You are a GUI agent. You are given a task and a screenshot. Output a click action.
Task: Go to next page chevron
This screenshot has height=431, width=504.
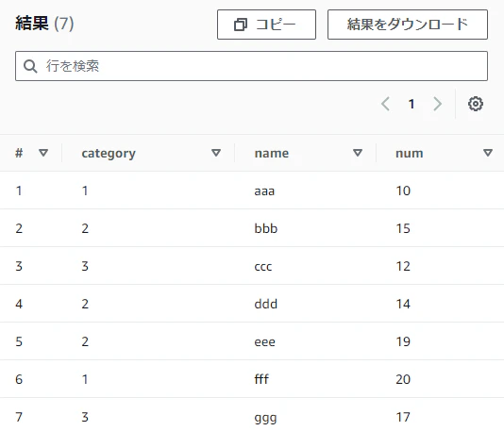pos(438,104)
